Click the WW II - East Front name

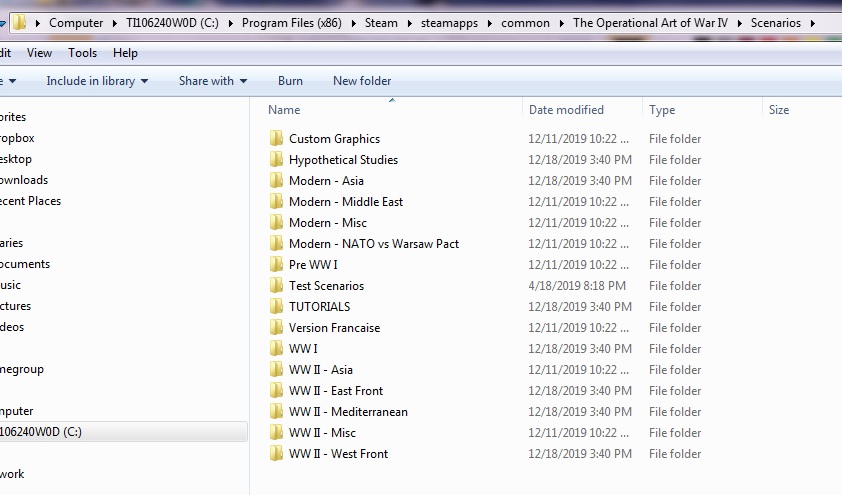coord(336,390)
